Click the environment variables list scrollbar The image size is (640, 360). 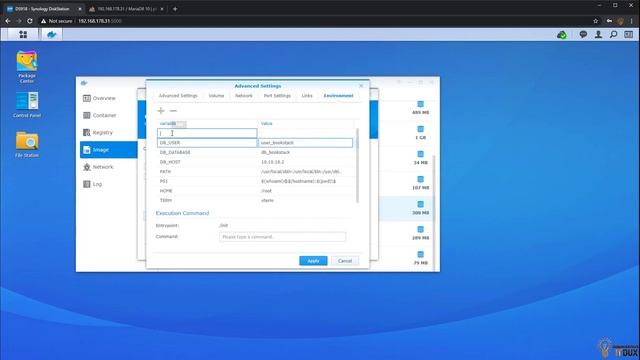[358, 165]
